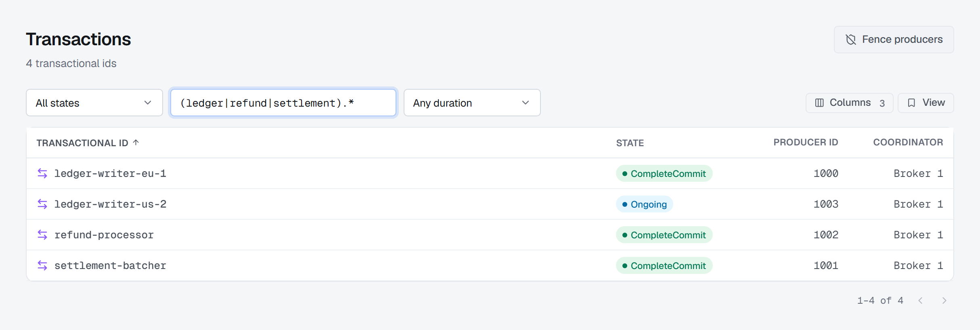Click the 4 transactional ids subtitle
The height and width of the screenshot is (330, 980).
coord(71,63)
